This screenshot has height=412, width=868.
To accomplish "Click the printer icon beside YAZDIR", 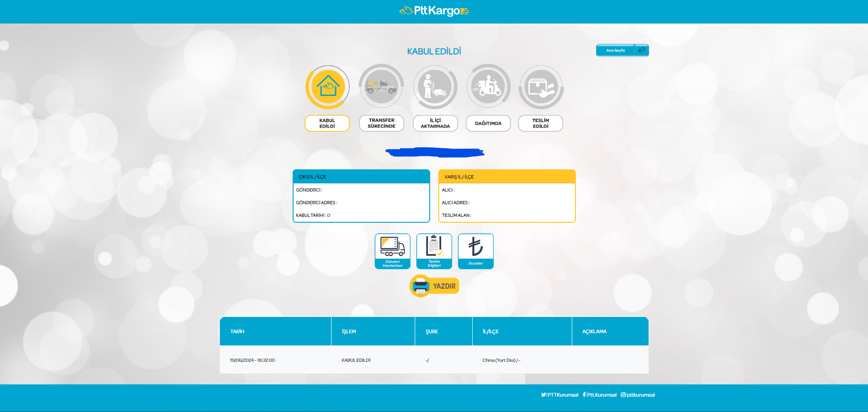I will pos(421,286).
